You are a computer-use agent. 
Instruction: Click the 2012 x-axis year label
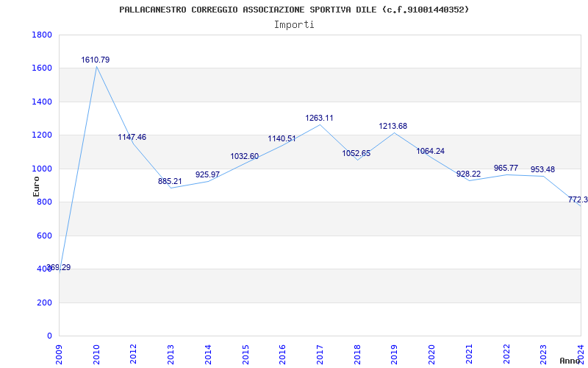coord(134,355)
